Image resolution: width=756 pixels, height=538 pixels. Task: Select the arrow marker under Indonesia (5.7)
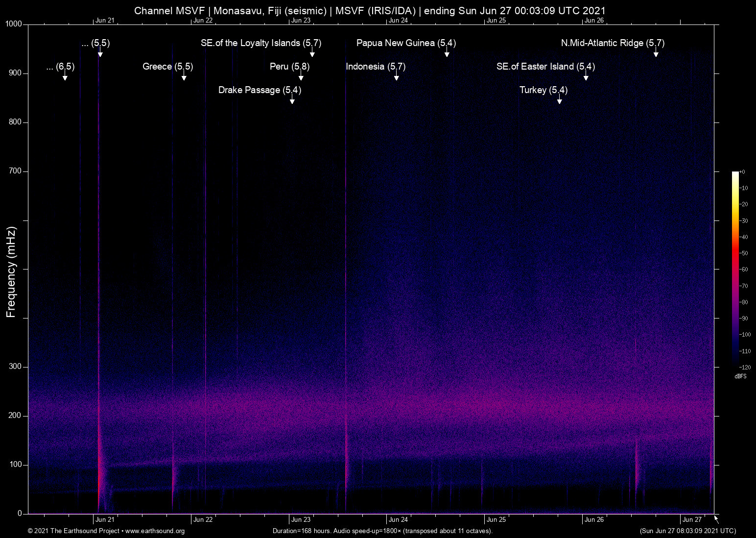click(x=396, y=75)
